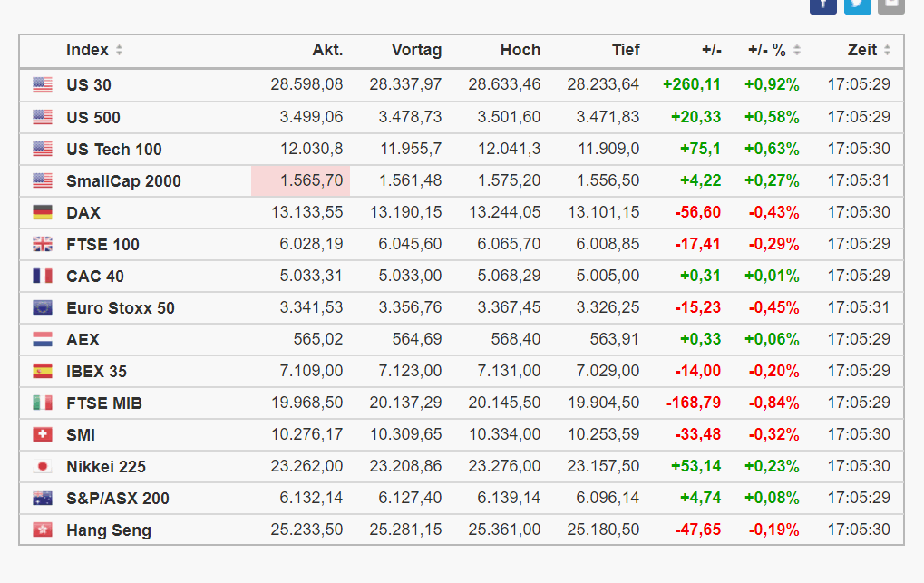Open the US Tech 100 index link
924x583 pixels.
tap(114, 149)
